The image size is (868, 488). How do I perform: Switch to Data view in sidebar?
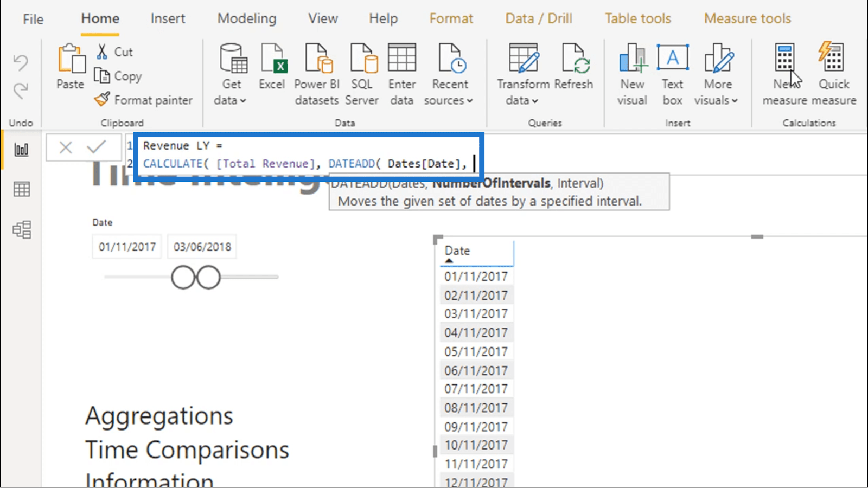pyautogui.click(x=22, y=190)
